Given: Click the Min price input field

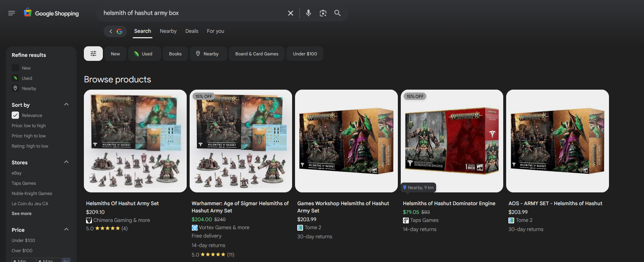Looking at the screenshot, I should [24, 260].
